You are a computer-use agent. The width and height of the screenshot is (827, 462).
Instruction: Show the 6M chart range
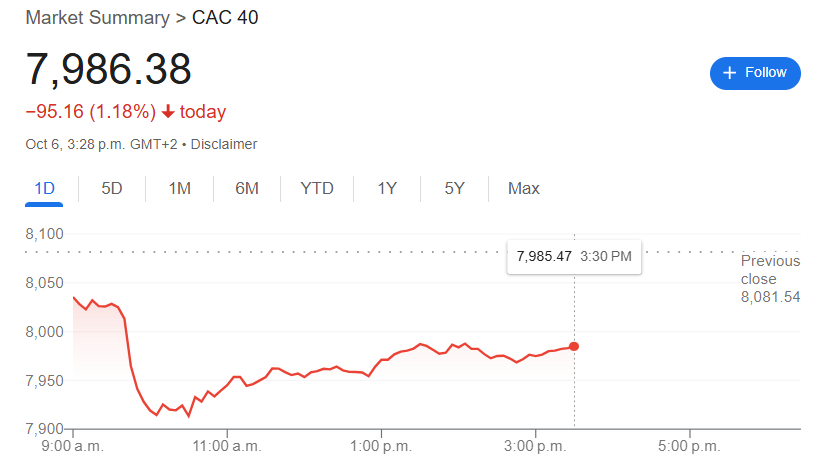tap(247, 188)
